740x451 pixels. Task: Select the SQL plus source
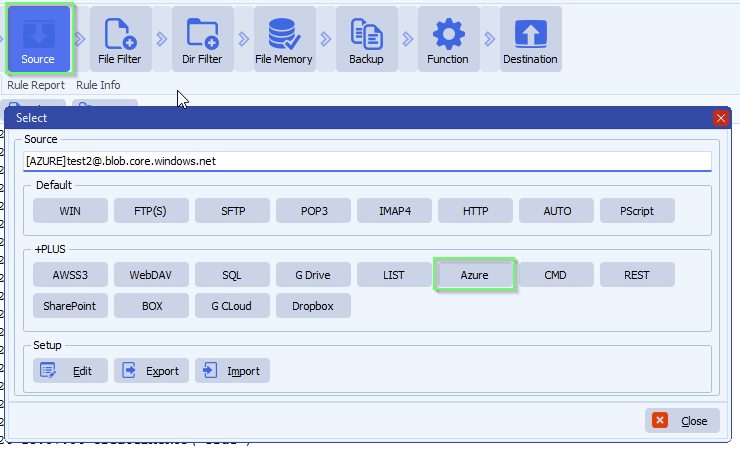pos(232,275)
